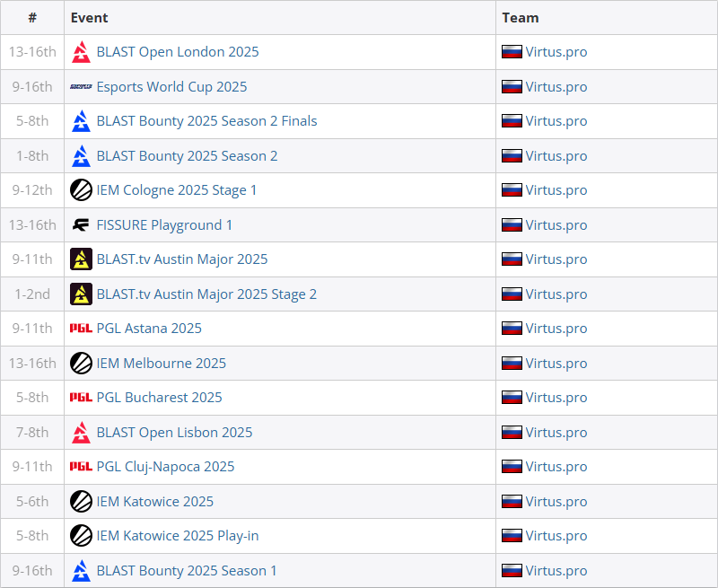Click the blue BLAST Bounty Season 1 icon
Viewport: 718px width, 588px height.
(81, 571)
